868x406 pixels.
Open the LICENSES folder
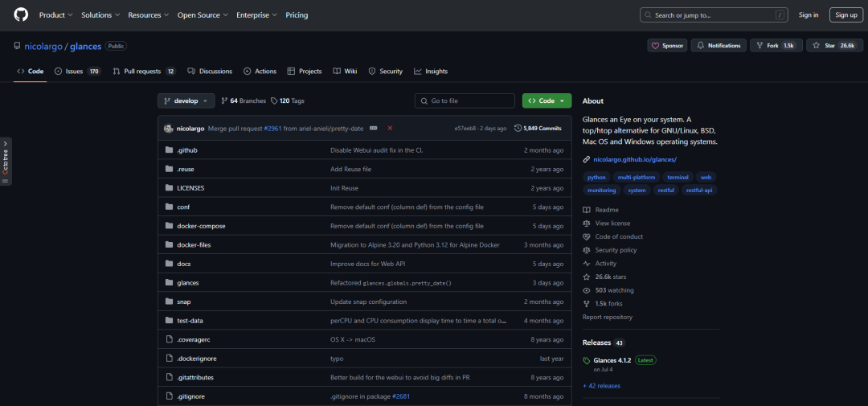click(x=190, y=188)
